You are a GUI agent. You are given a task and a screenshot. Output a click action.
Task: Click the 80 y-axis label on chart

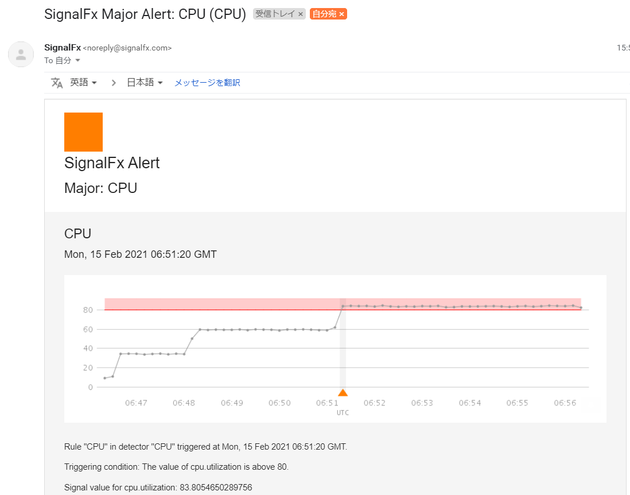point(88,310)
